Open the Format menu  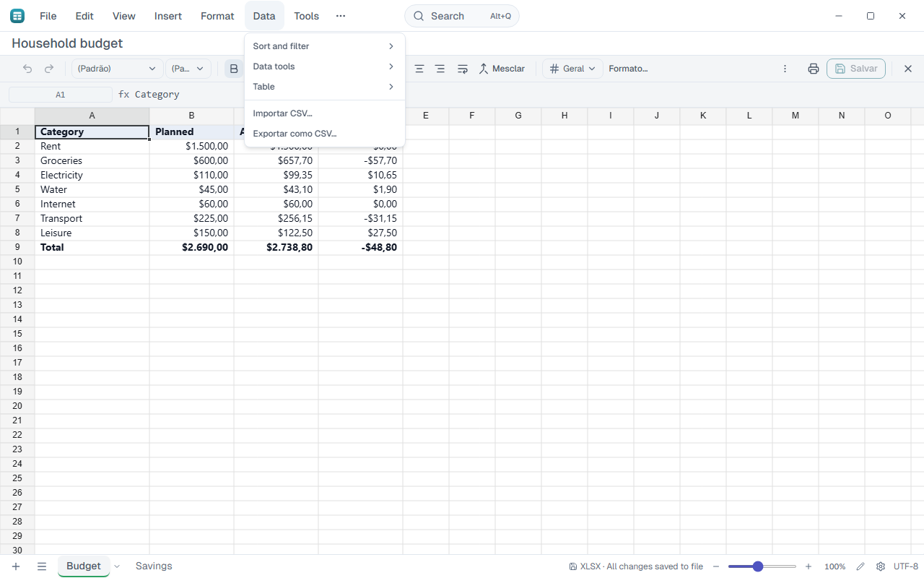pos(217,16)
